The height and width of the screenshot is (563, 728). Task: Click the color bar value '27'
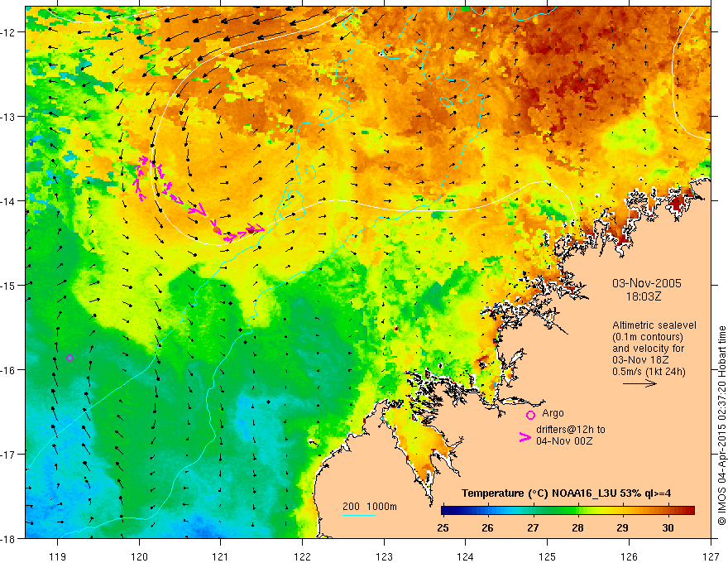[533, 528]
